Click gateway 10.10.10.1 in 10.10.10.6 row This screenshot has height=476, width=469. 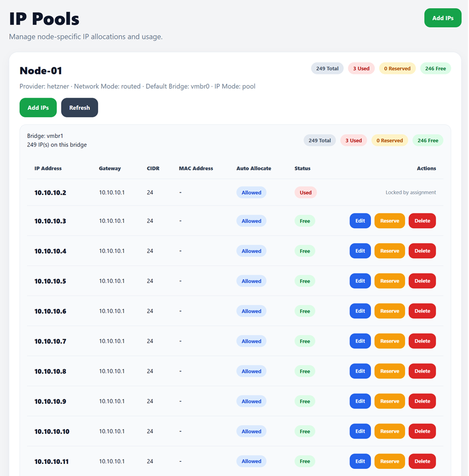pos(112,311)
